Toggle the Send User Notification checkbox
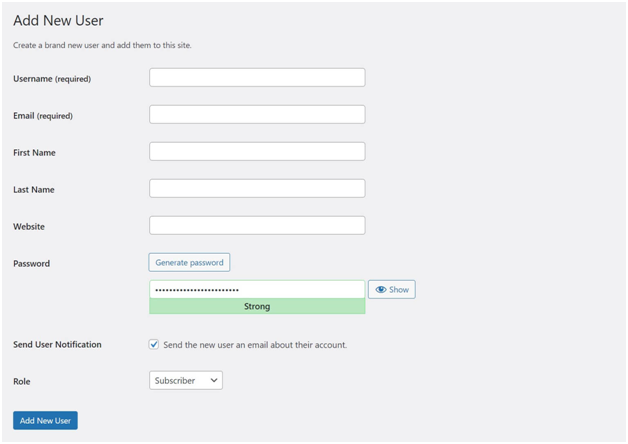The image size is (628, 444). [154, 344]
